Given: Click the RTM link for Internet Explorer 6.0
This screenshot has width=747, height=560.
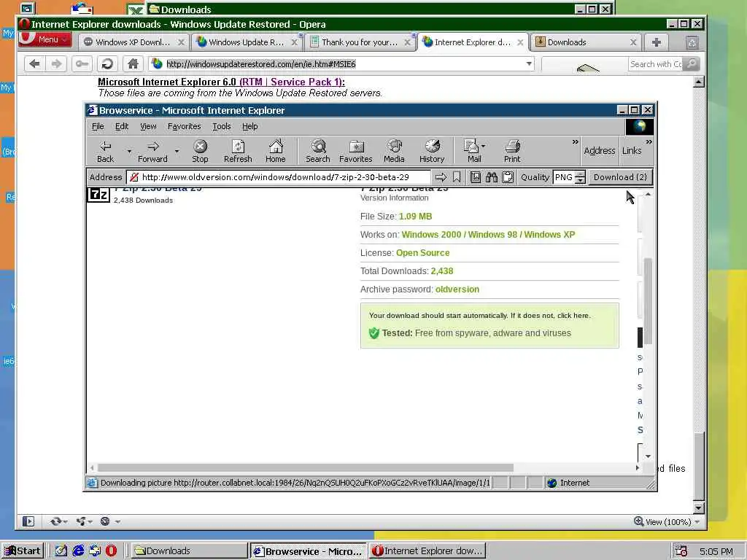Looking at the screenshot, I should (252, 82).
